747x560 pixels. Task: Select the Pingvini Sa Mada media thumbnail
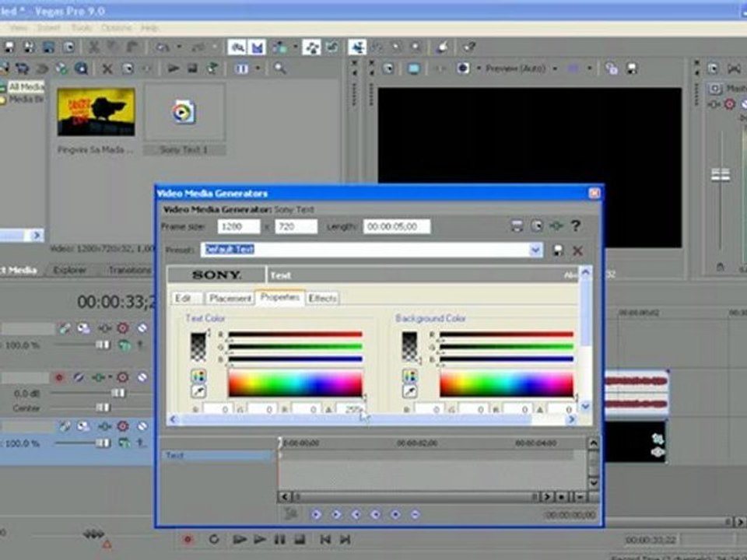tap(96, 112)
